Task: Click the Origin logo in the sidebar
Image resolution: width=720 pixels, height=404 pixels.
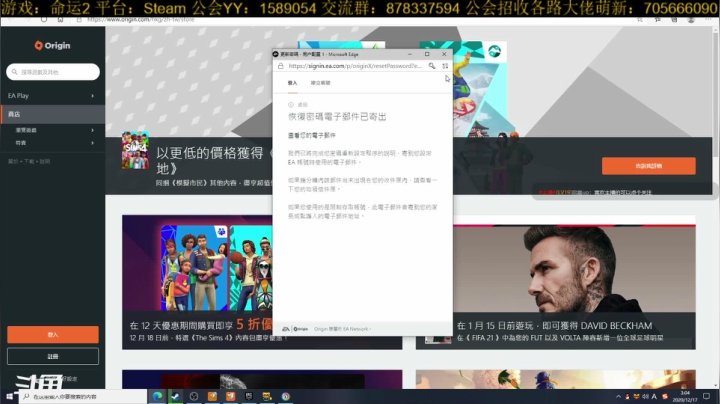Action: tap(52, 45)
